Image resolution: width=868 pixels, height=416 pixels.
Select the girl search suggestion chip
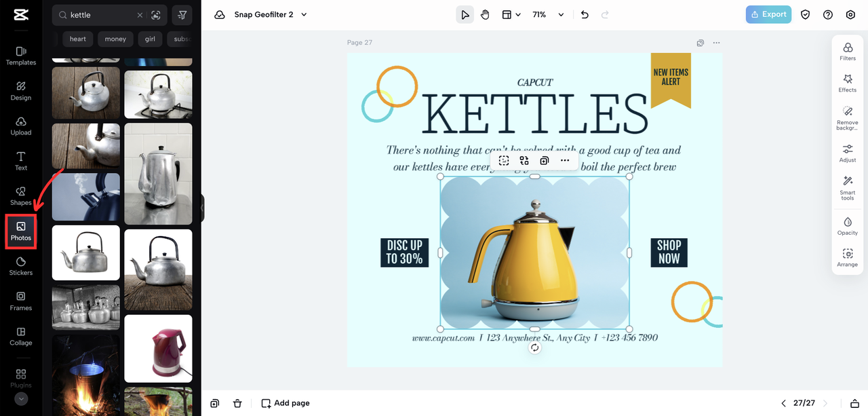(150, 39)
